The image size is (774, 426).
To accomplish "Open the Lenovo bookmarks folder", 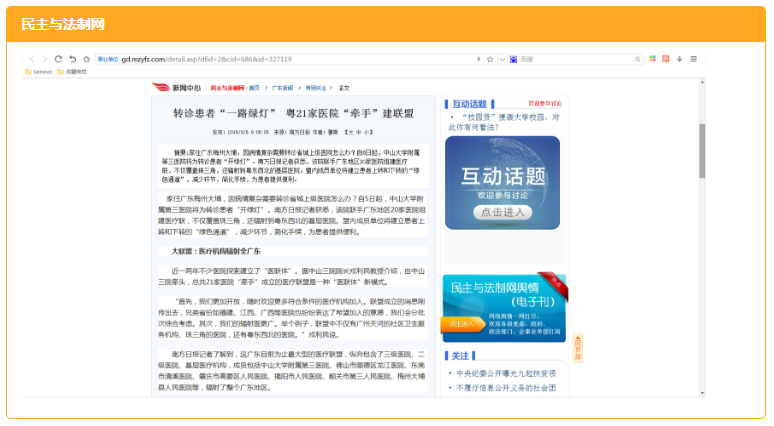I will pos(39,72).
